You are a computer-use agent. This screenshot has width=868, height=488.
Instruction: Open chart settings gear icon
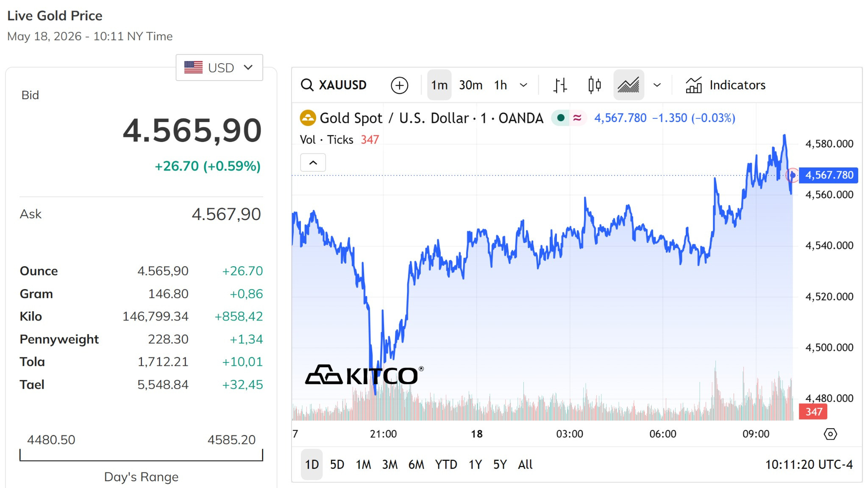point(830,434)
